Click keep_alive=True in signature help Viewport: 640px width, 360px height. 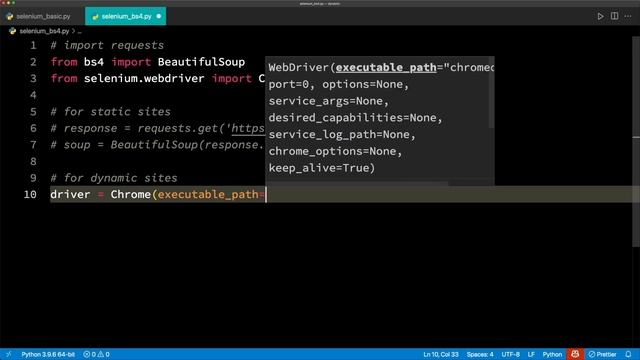319,168
